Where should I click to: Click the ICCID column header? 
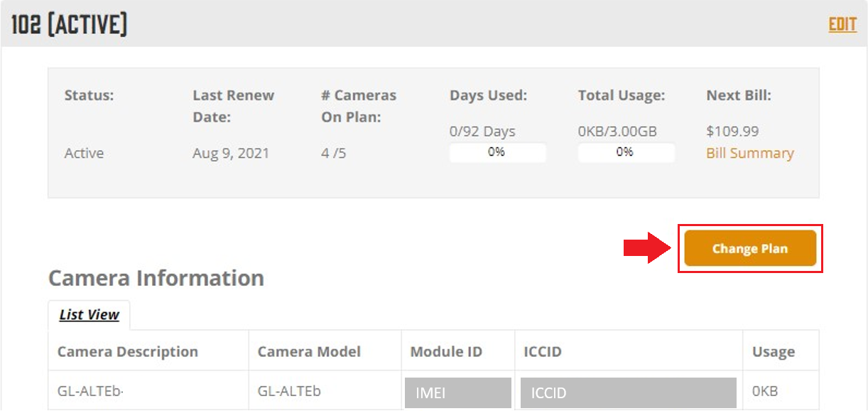pyautogui.click(x=542, y=351)
